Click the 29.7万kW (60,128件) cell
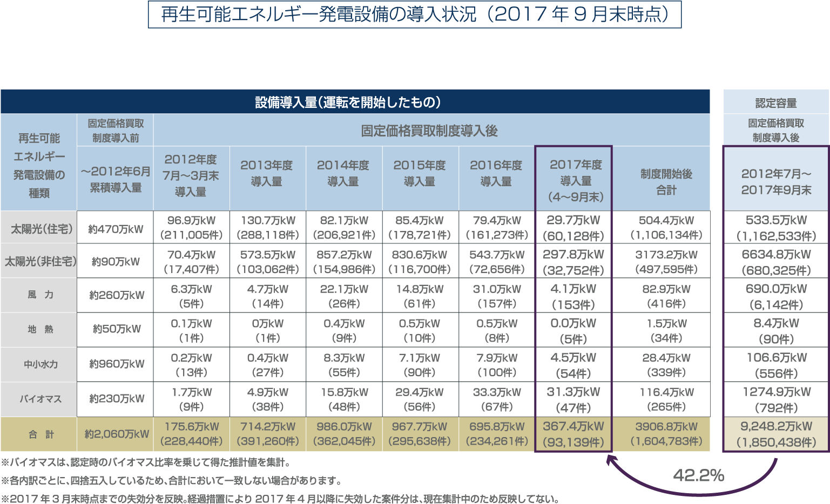This screenshot has width=830, height=504. point(573,228)
